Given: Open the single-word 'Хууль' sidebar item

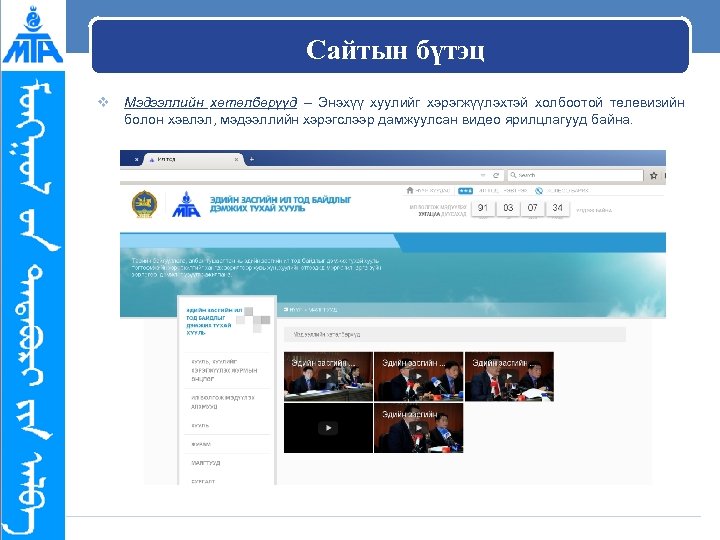Looking at the screenshot, I should [200, 426].
